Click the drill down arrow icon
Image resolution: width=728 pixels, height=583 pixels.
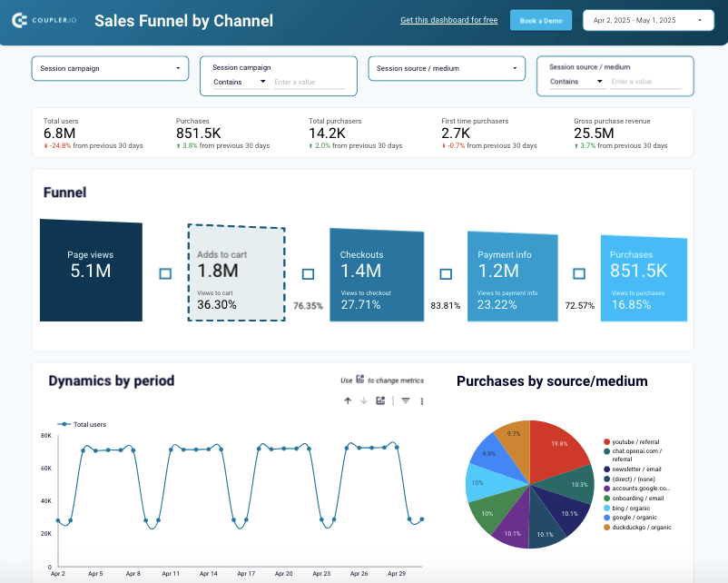coord(364,400)
